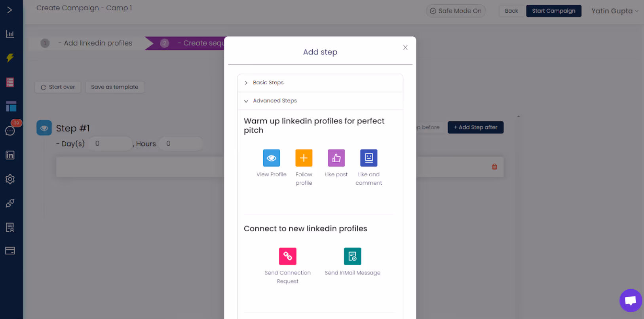Click Save as template button
The width and height of the screenshot is (644, 319).
click(115, 87)
